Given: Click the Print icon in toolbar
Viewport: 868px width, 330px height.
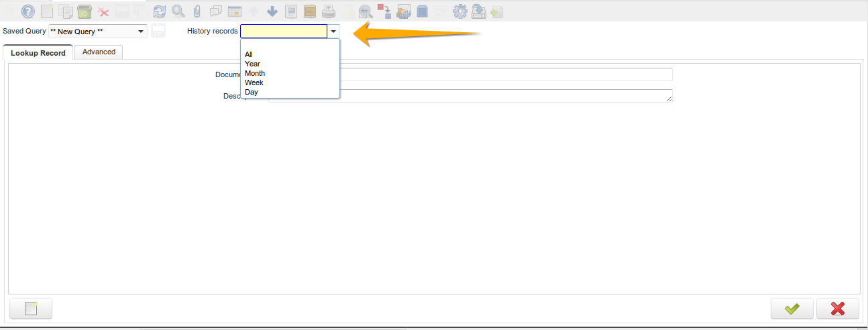Looking at the screenshot, I should tap(329, 11).
